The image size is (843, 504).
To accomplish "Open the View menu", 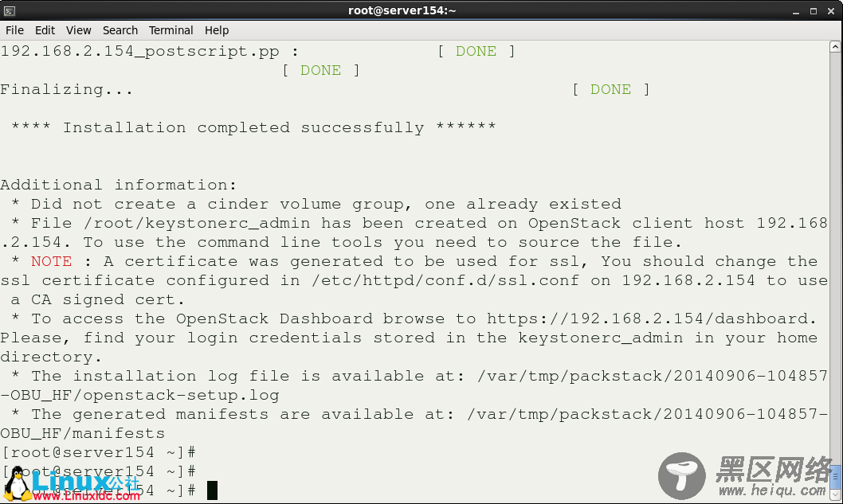I will 79,30.
